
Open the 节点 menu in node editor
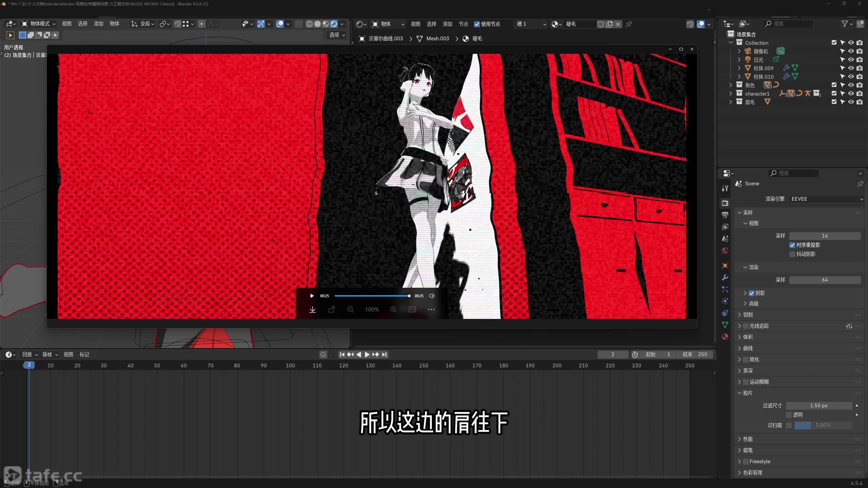[463, 24]
